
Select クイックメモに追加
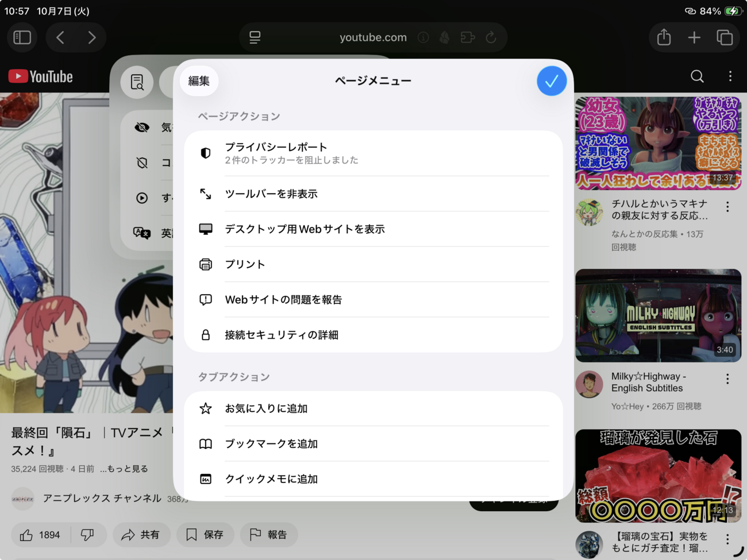[x=373, y=478]
